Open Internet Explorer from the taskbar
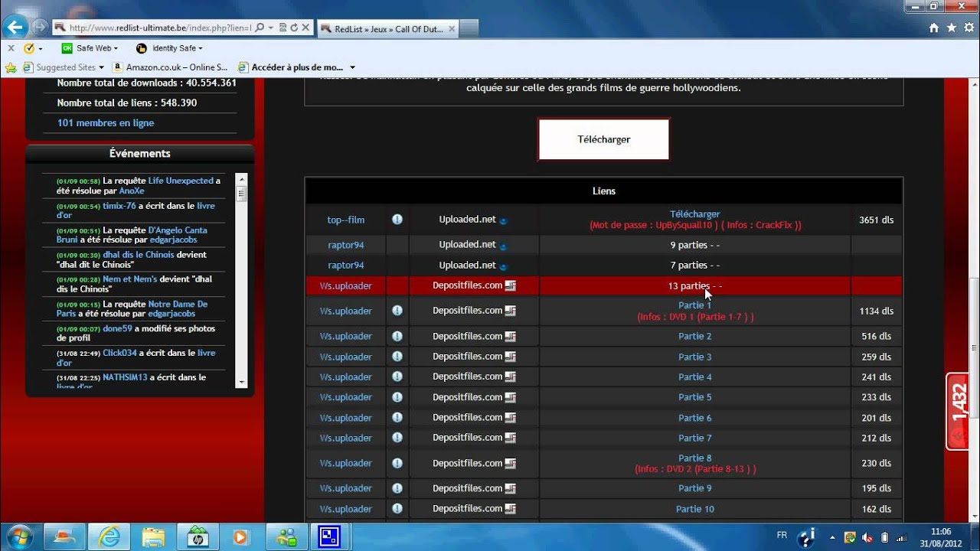This screenshot has height=551, width=980. [x=109, y=536]
